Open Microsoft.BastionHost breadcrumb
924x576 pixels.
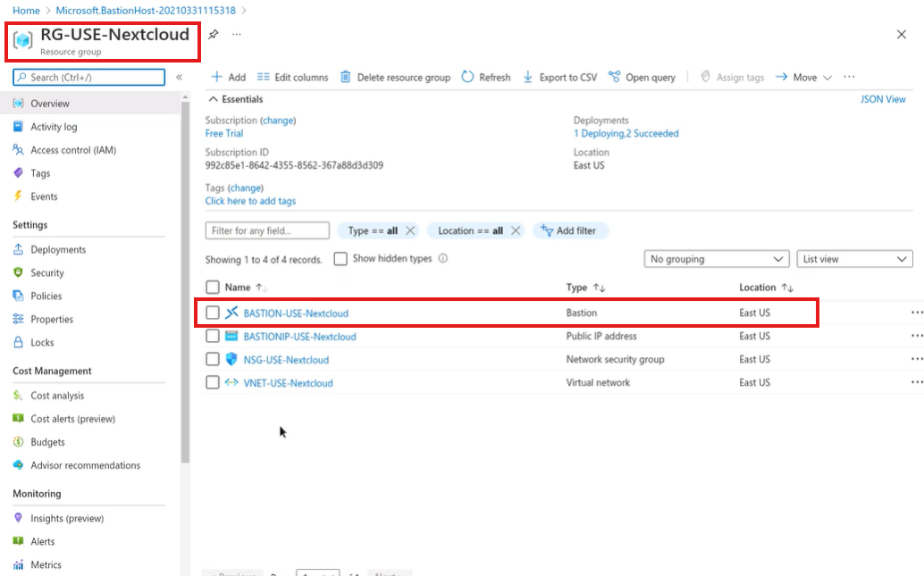click(146, 11)
